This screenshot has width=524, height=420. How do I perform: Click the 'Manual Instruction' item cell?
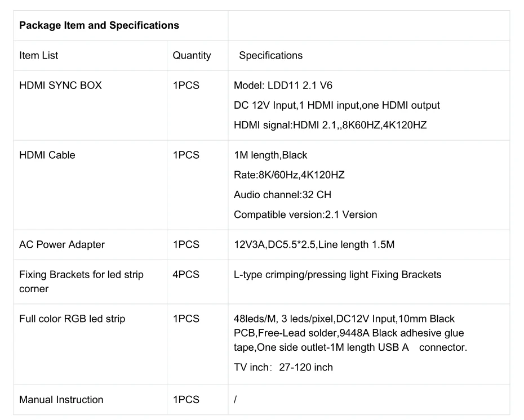pos(61,400)
